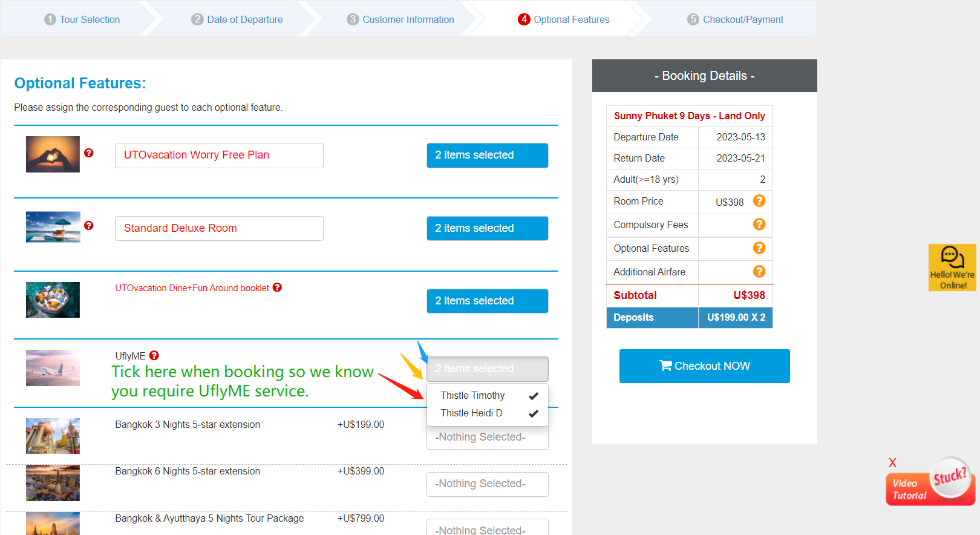Click the UflyME question mark icon
The height and width of the screenshot is (535, 980).
(154, 355)
